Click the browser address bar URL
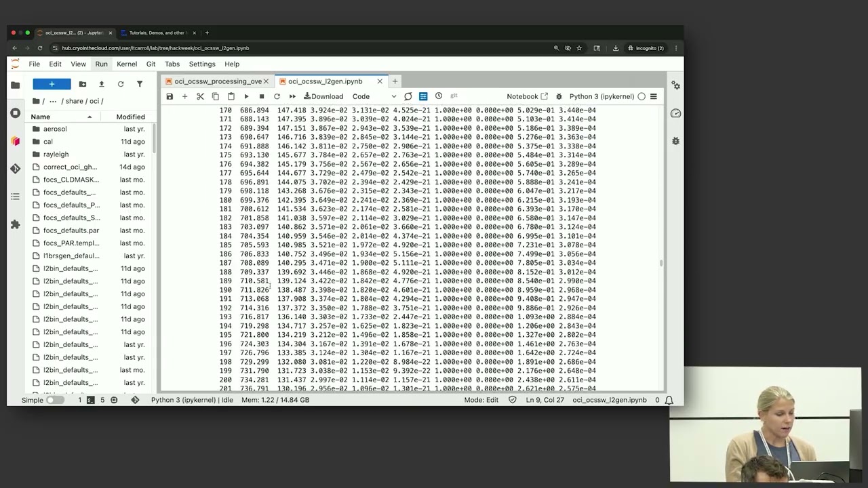This screenshot has height=488, width=868. coord(155,48)
